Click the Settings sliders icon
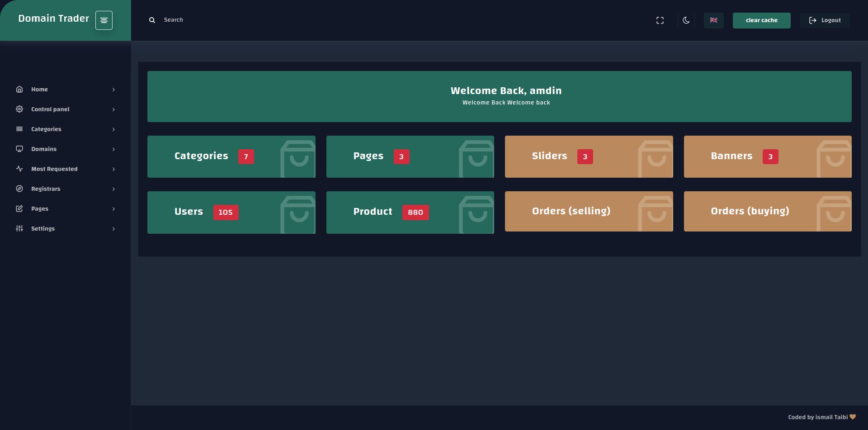Screen dimensions: 868x430 [x=19, y=228]
